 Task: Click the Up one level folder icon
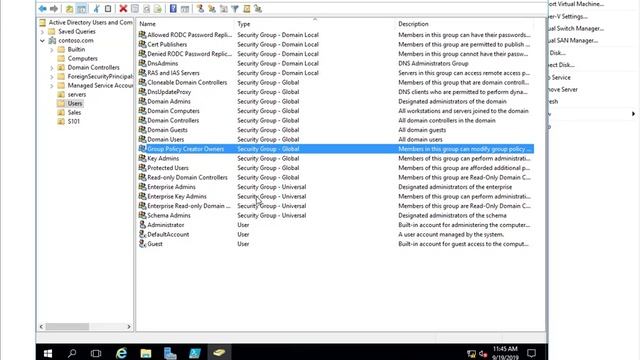coord(69,9)
